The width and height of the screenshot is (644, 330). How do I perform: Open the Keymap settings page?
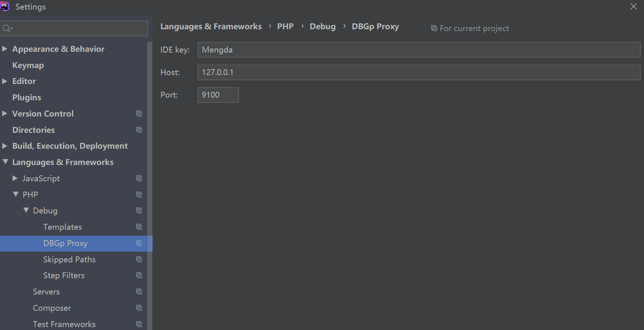tap(28, 65)
